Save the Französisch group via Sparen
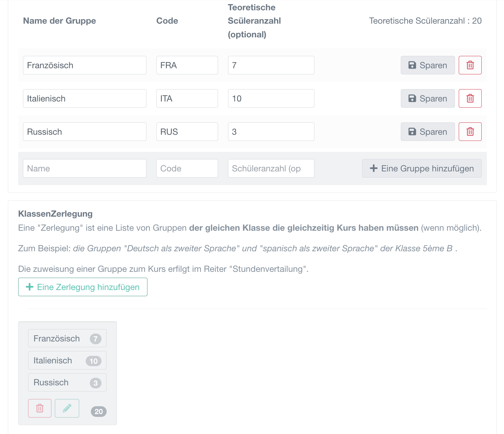 click(428, 65)
